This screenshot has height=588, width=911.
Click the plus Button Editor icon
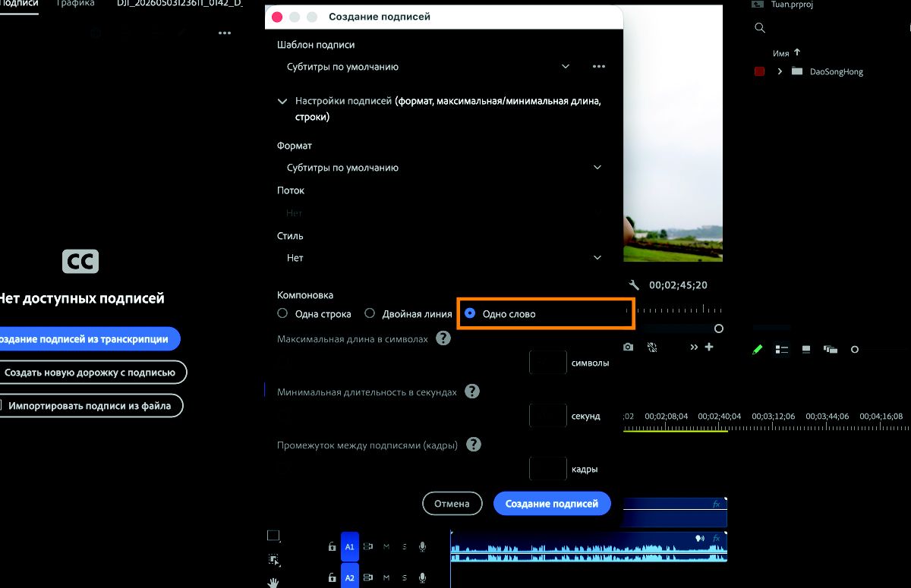[709, 347]
